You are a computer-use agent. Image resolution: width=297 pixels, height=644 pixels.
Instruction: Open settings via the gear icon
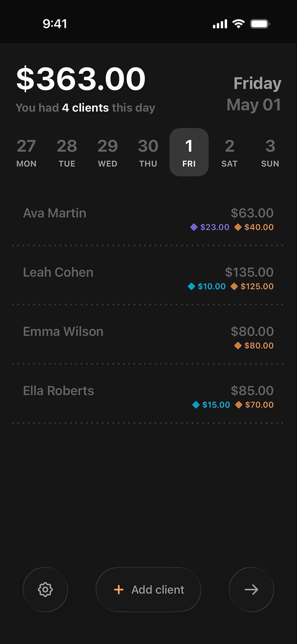[x=45, y=590]
